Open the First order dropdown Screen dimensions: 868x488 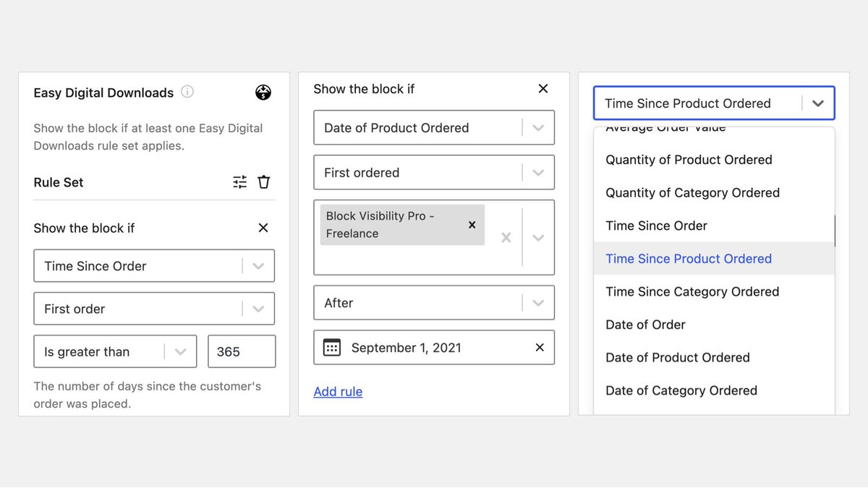(x=154, y=309)
